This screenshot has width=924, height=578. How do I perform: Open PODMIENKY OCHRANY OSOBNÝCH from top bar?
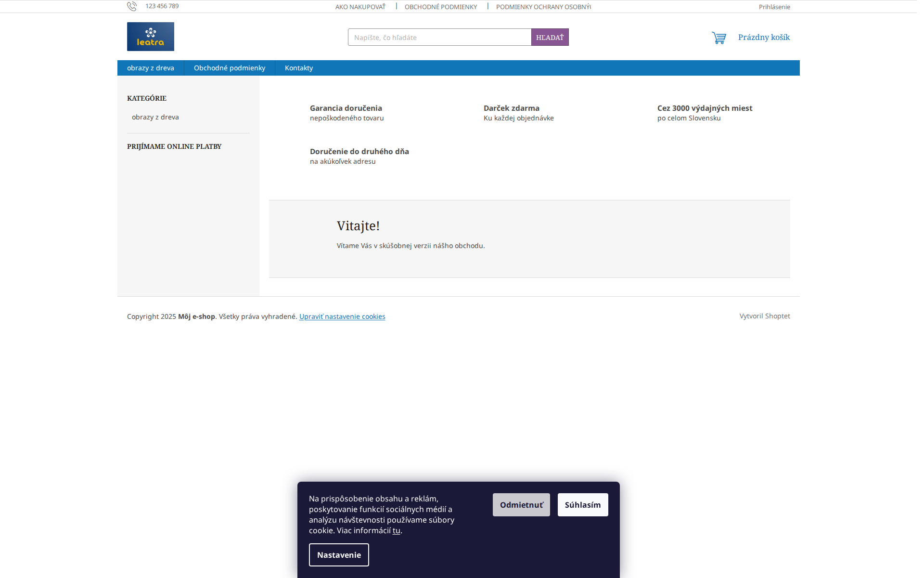[x=543, y=6]
